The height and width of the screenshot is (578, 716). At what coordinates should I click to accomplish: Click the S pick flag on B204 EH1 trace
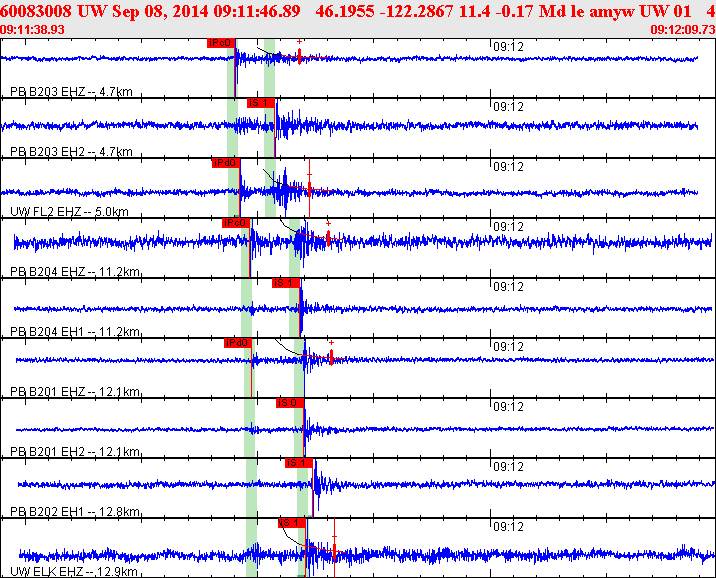286,283
